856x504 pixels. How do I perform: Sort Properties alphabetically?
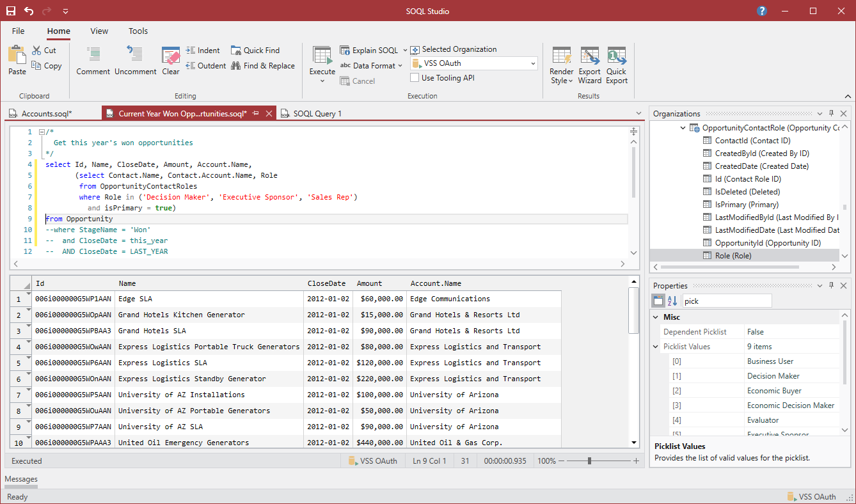click(x=672, y=301)
